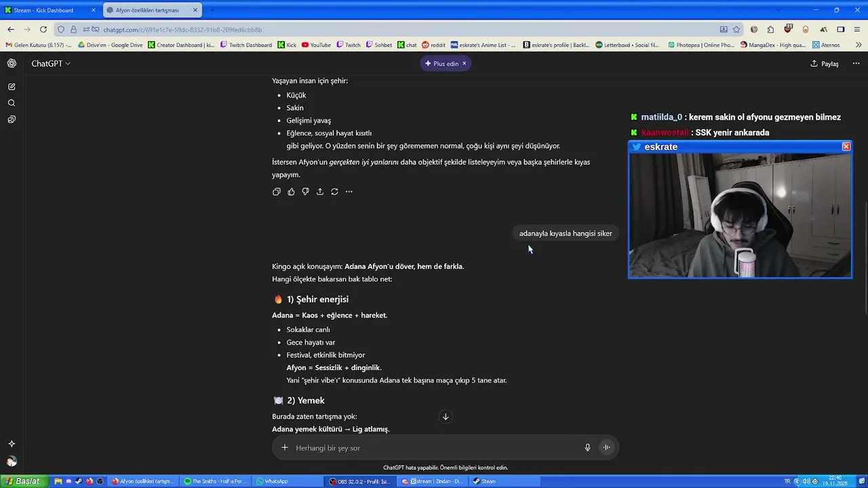Open the Aternos bookmark

click(825, 45)
